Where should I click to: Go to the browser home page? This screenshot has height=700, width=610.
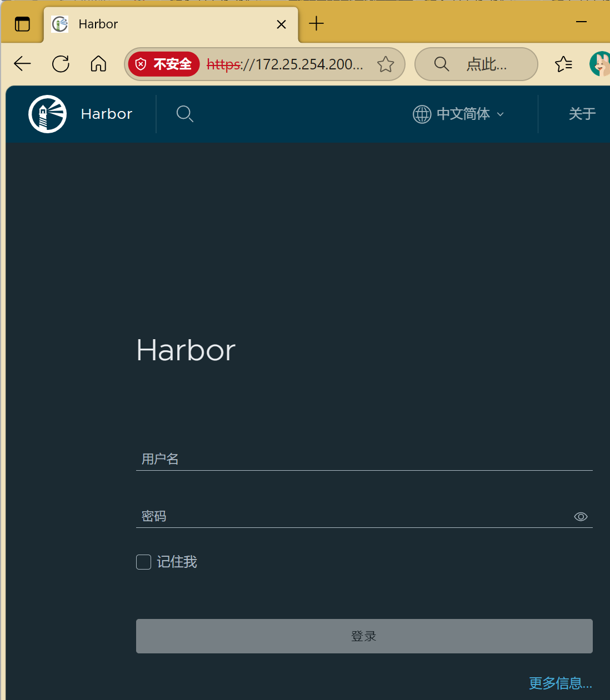coord(98,64)
